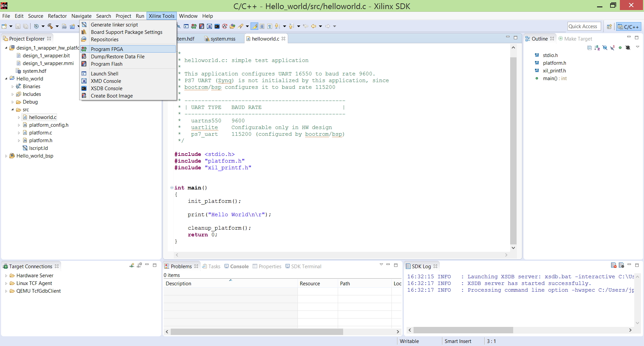Open XMD Console from the toolbar
This screenshot has width=644, height=346.
tap(209, 26)
